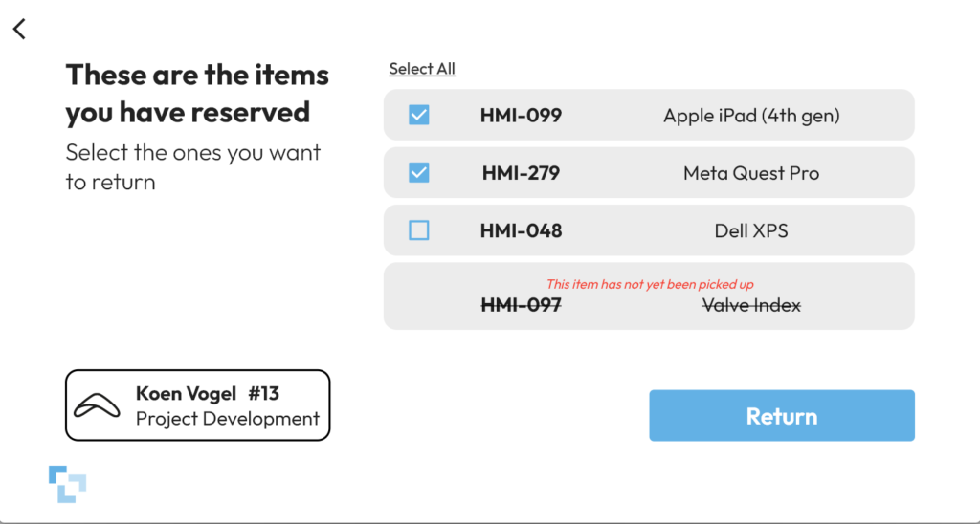The height and width of the screenshot is (524, 980).
Task: Click the blue Return button
Action: tap(782, 416)
